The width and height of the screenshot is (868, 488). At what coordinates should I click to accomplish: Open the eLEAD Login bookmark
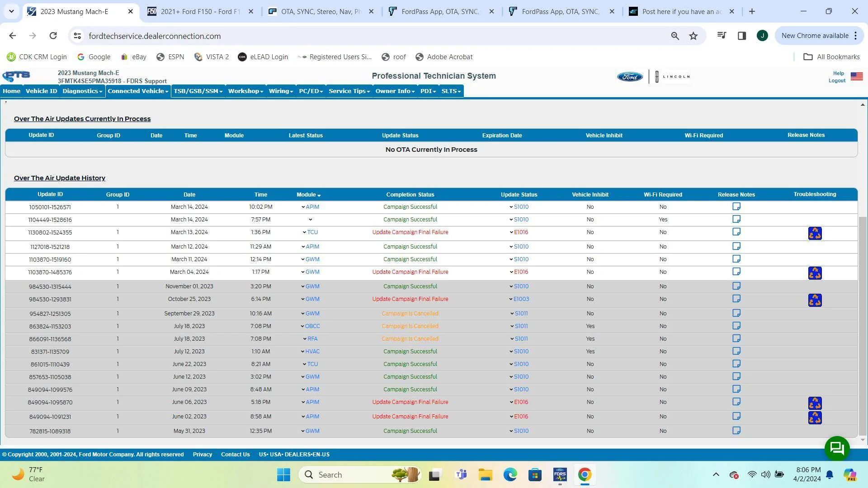[263, 57]
